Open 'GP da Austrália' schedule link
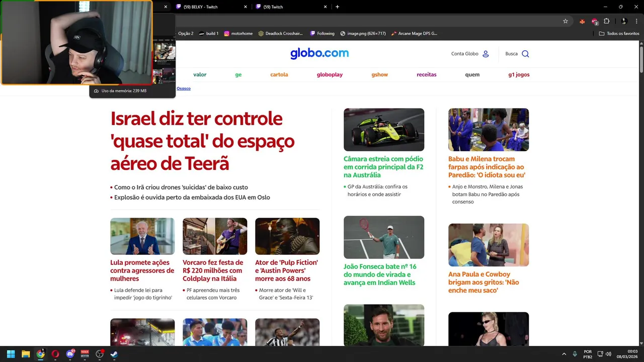This screenshot has width=644, height=362. point(377,190)
